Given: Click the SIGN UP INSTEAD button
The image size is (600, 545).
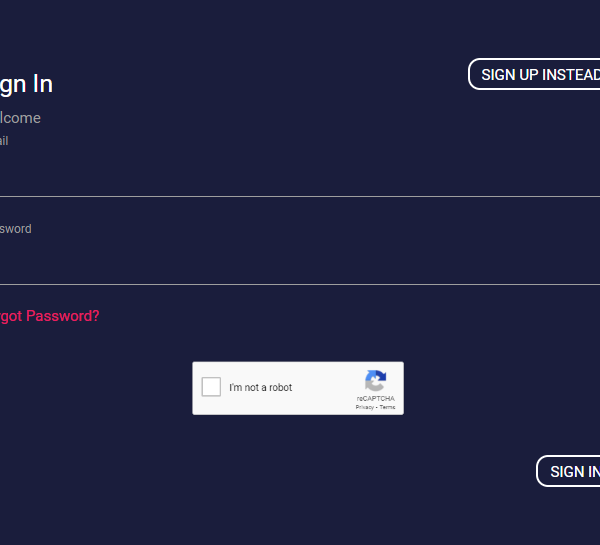Looking at the screenshot, I should tap(534, 74).
